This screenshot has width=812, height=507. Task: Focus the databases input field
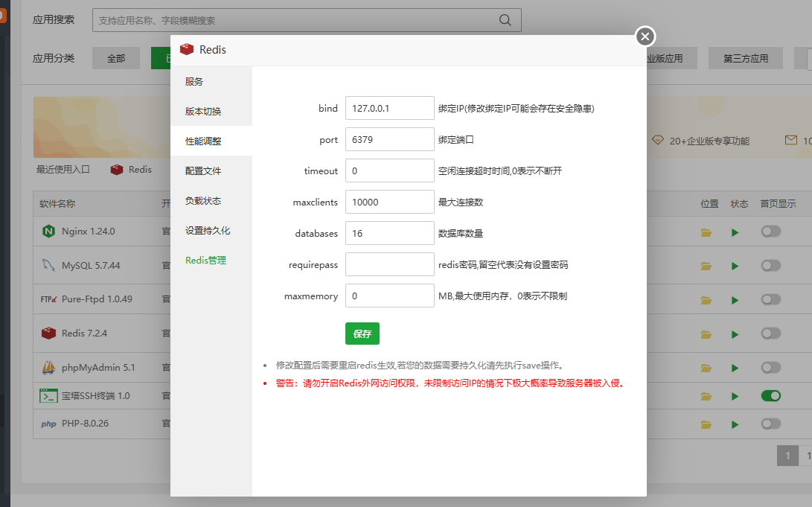[390, 233]
